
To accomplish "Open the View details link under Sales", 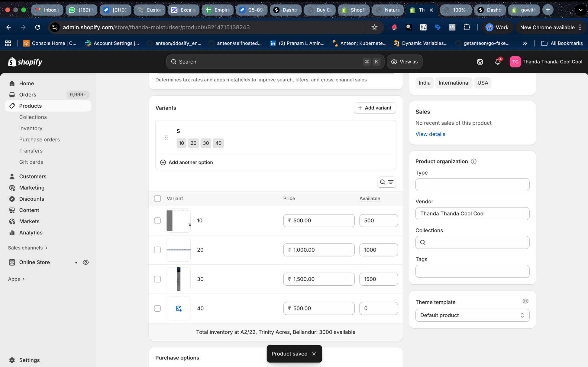I will point(430,134).
